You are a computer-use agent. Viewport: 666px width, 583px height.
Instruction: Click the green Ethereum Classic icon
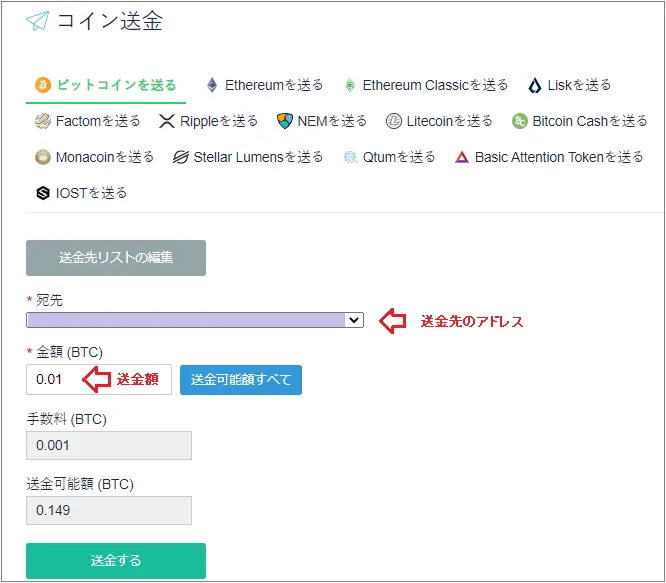(350, 85)
